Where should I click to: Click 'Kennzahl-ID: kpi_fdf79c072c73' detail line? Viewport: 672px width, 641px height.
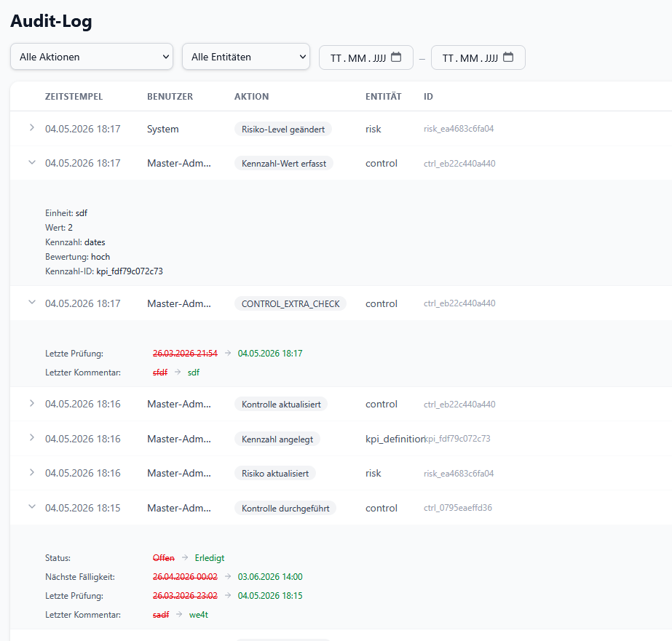click(103, 271)
